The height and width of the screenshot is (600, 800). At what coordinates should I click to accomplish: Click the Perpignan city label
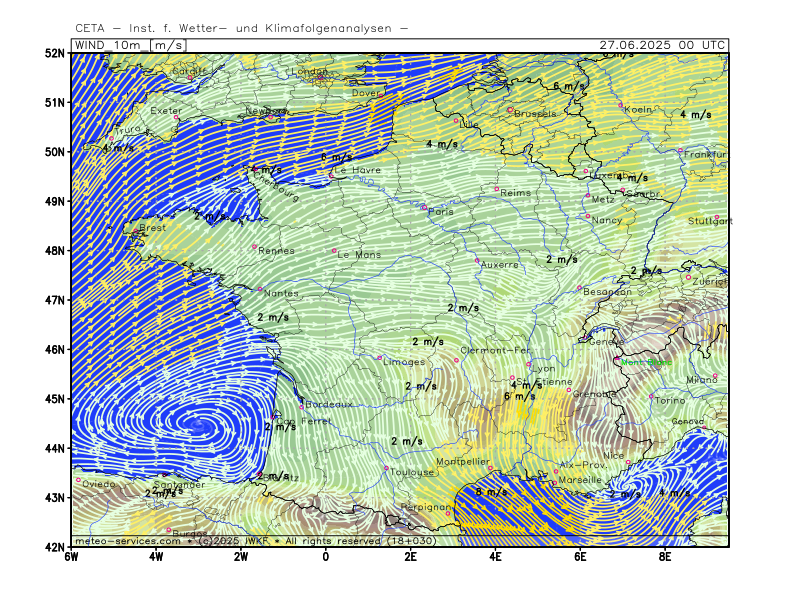point(427,507)
